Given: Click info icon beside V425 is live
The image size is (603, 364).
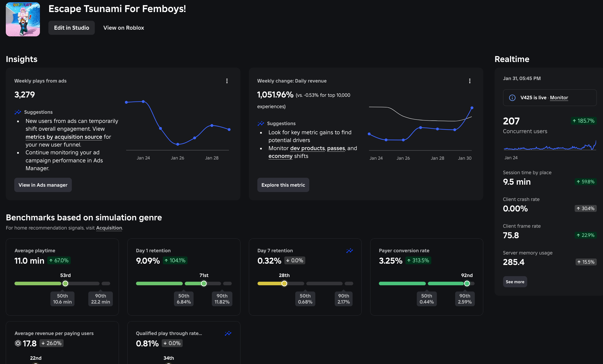Looking at the screenshot, I should 512,98.
